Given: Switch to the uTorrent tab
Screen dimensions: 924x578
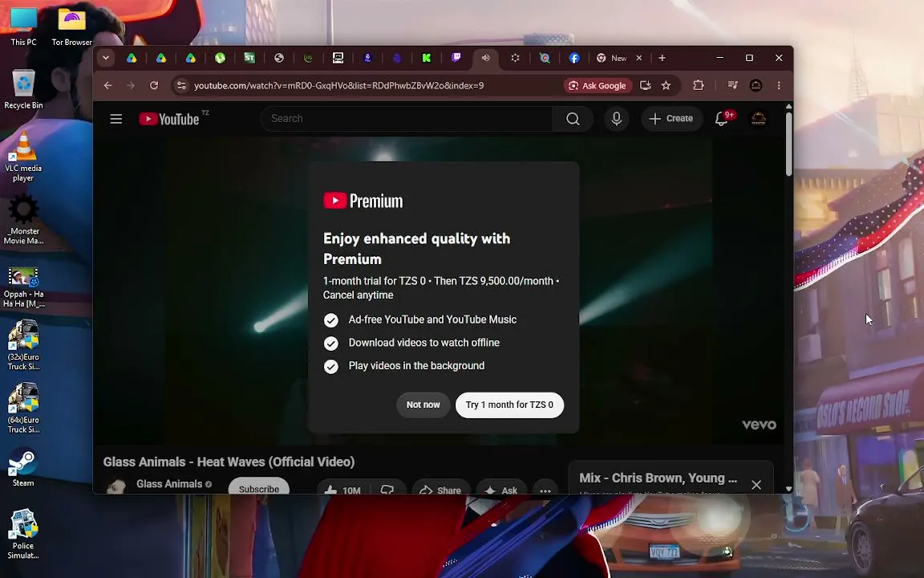Looking at the screenshot, I should click(220, 58).
